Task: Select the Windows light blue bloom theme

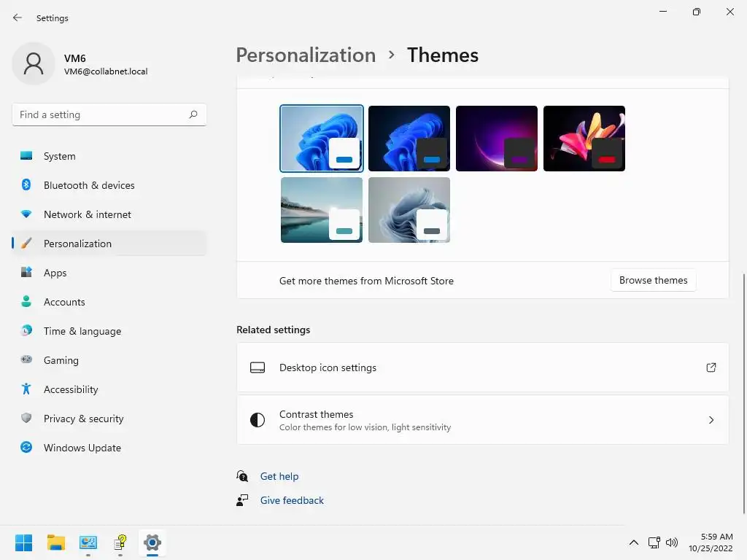Action: 322,139
